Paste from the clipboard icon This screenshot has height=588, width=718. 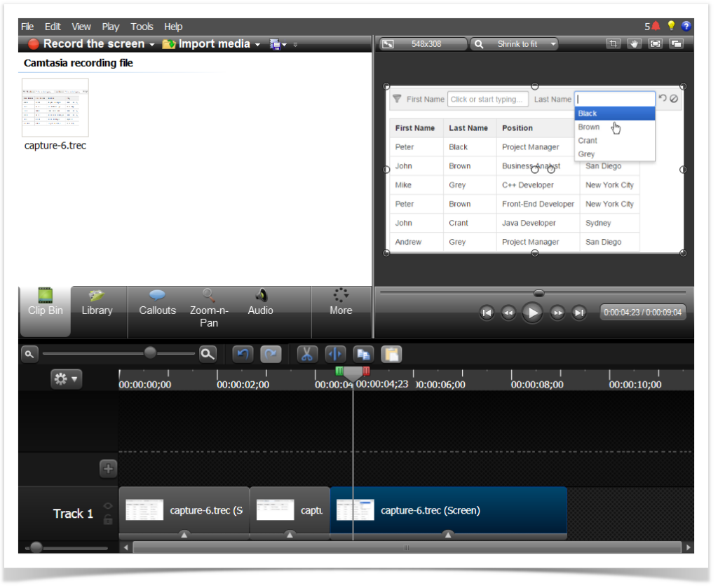pyautogui.click(x=391, y=354)
